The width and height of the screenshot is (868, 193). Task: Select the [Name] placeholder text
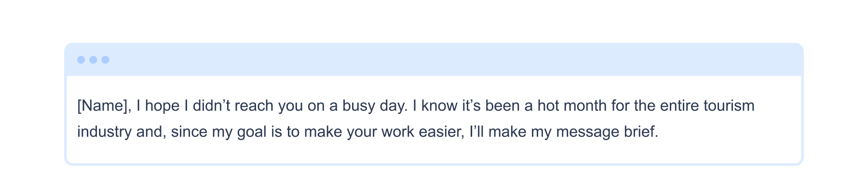[103, 106]
